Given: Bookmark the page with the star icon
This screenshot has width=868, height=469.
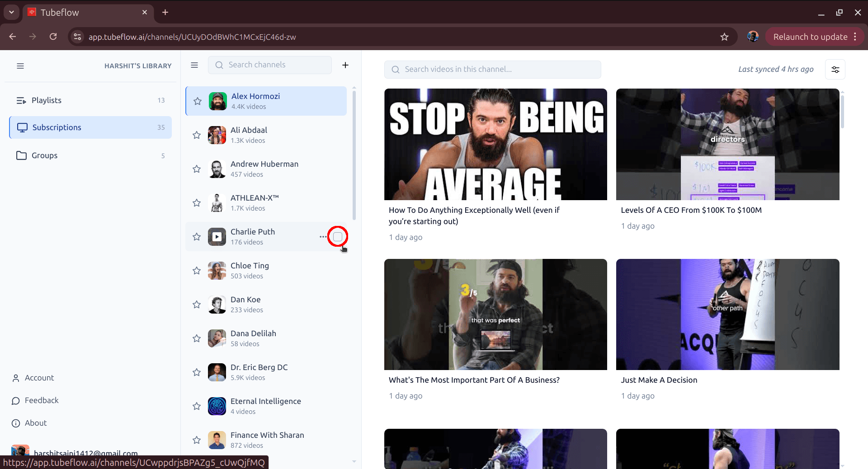Looking at the screenshot, I should click(725, 37).
